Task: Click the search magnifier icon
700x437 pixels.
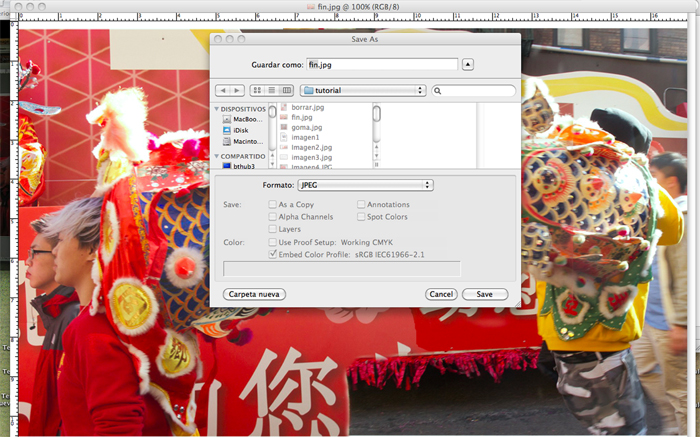Action: point(438,91)
